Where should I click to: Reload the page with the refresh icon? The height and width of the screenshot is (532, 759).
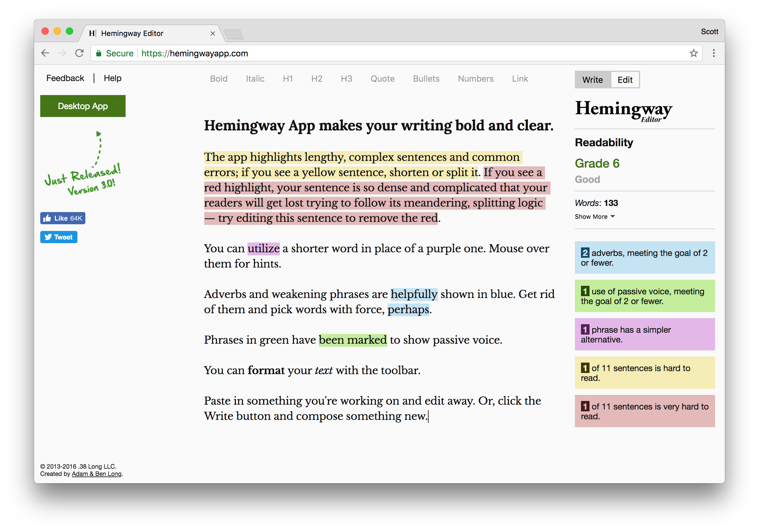coord(79,53)
